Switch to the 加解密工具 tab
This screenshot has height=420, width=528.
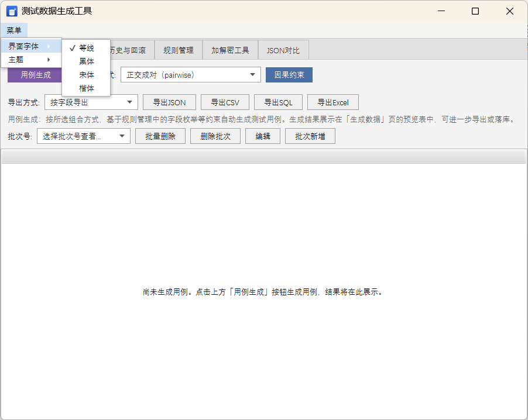[230, 50]
